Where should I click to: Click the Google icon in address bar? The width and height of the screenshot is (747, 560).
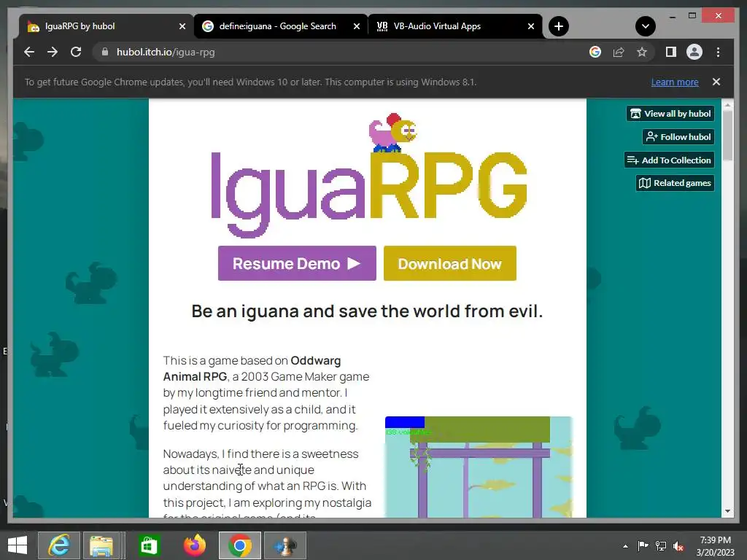point(595,52)
